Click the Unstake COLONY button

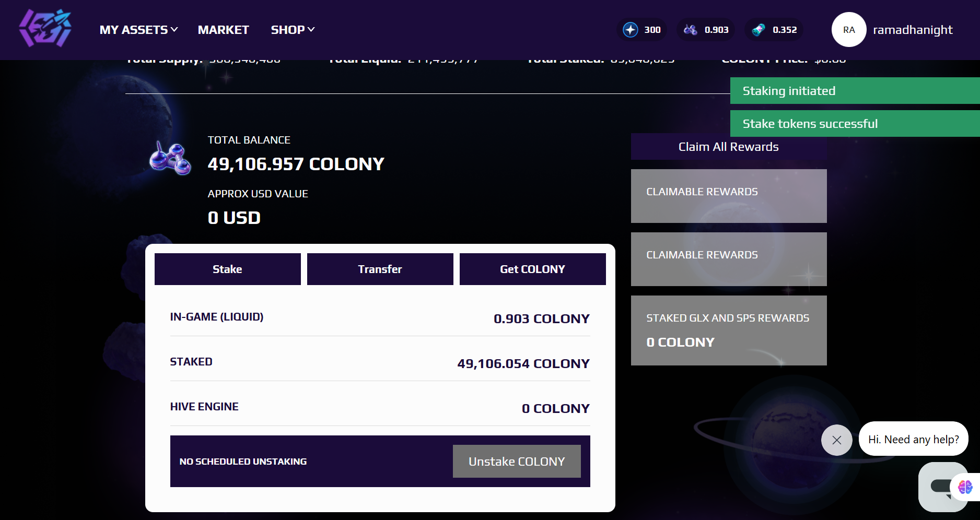tap(517, 462)
